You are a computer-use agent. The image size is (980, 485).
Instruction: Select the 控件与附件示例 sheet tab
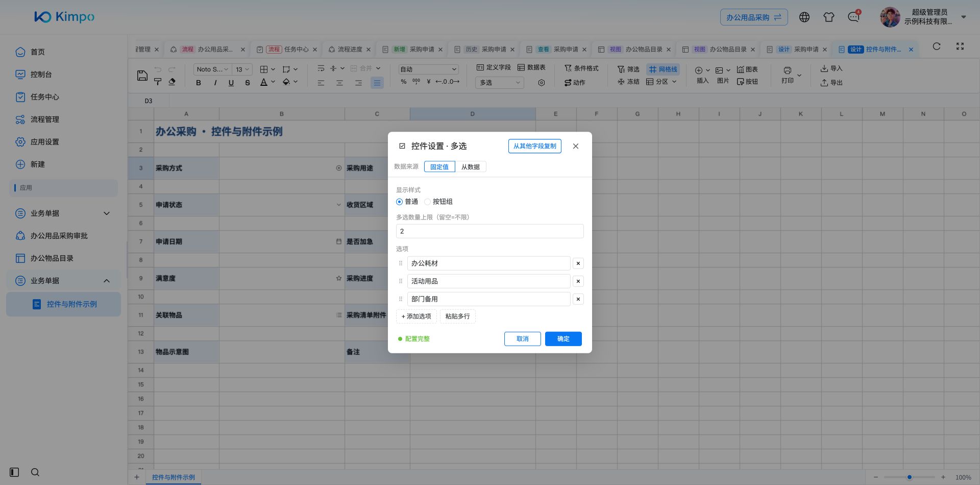(174, 477)
